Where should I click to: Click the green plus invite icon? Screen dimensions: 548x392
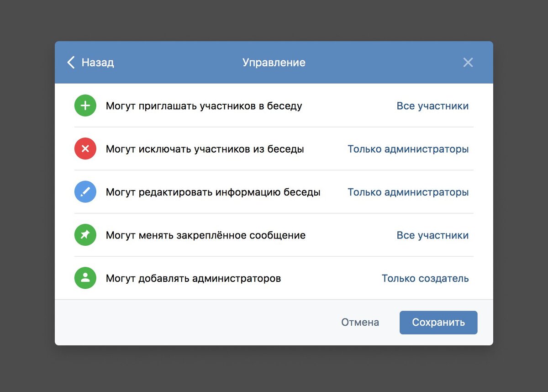(85, 106)
